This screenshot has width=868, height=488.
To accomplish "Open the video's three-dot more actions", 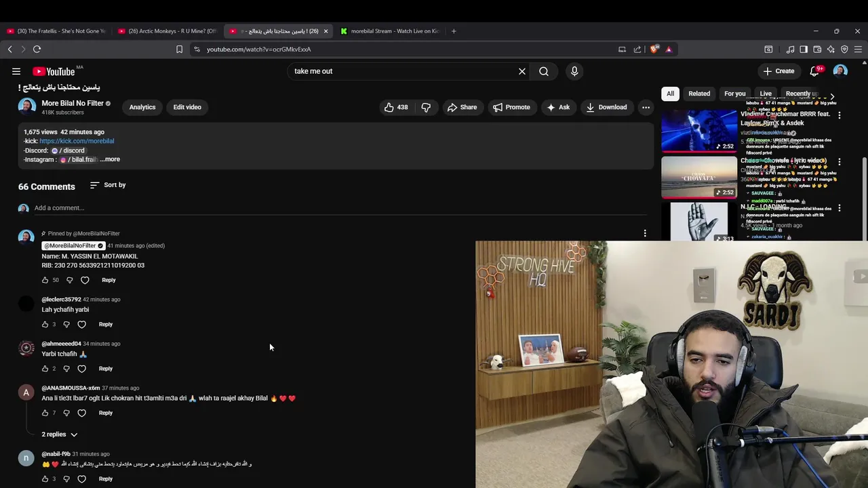I will (x=646, y=107).
